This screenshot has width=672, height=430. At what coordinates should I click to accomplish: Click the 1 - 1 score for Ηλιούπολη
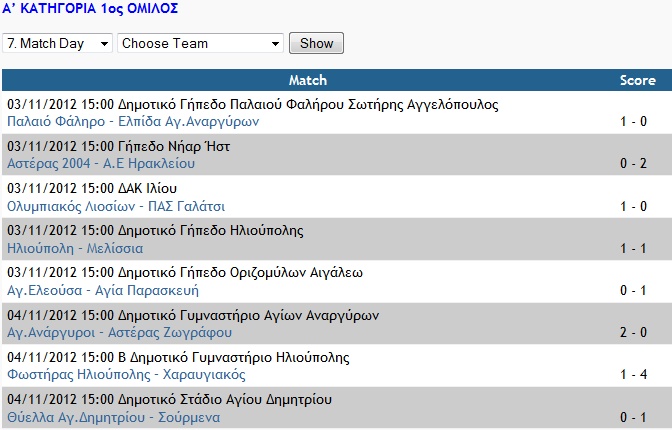[633, 248]
